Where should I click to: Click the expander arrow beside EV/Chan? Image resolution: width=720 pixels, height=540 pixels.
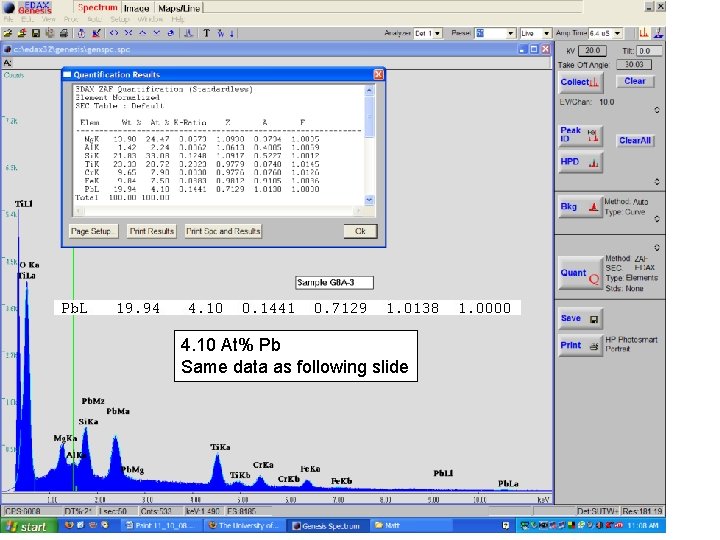657,110
